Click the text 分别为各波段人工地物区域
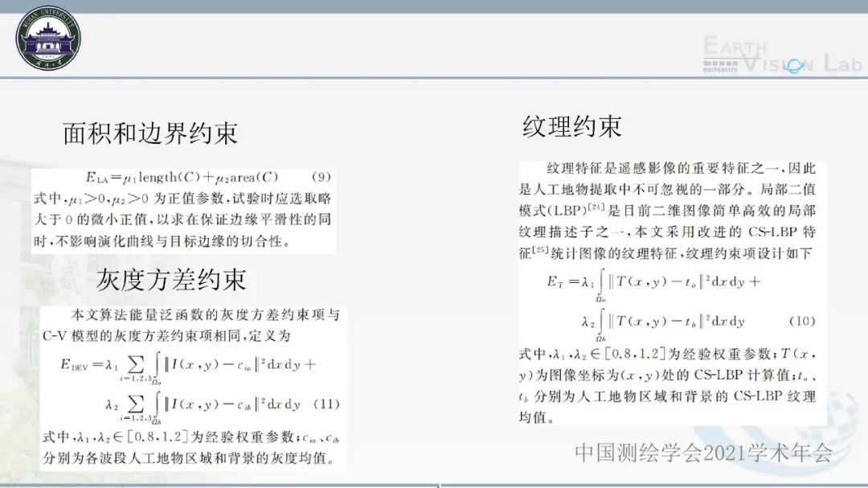868x488 pixels. tap(193, 460)
